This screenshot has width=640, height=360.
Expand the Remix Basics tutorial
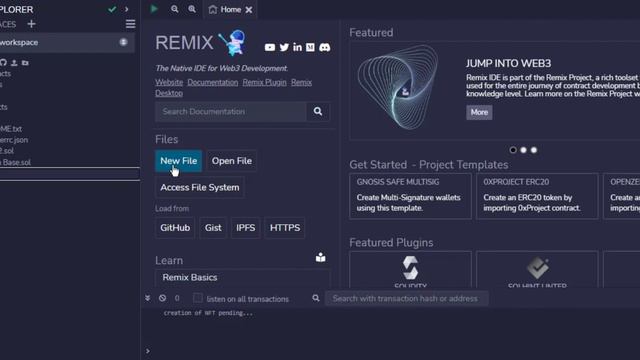coord(242,278)
